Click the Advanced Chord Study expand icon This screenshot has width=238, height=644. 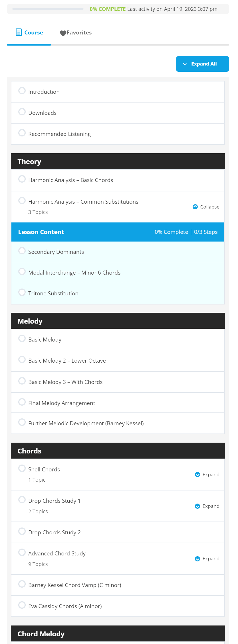pos(197,559)
